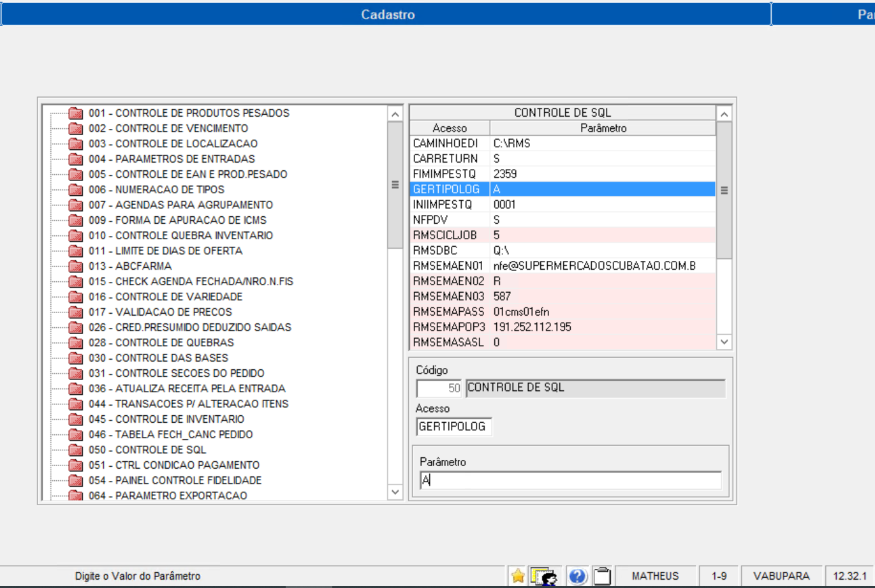Select tree item 030 - CONTROLE DAS BASES
This screenshot has height=588, width=875.
(158, 358)
